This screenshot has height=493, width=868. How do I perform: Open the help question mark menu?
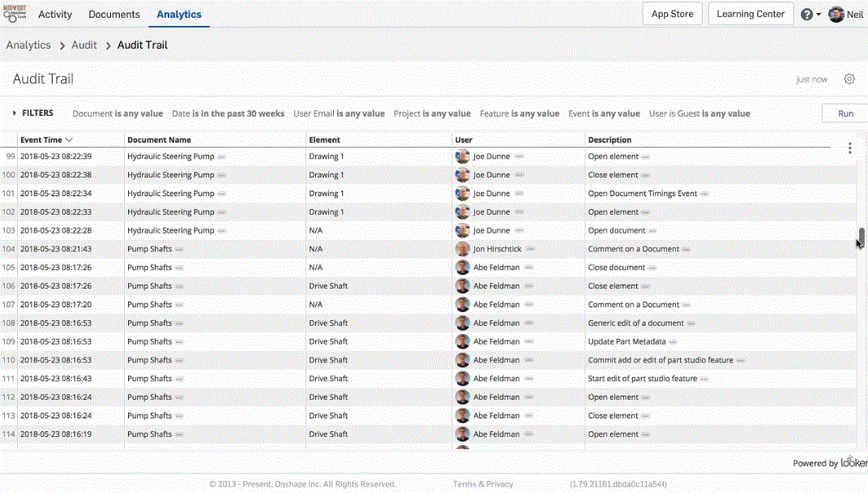(x=806, y=15)
